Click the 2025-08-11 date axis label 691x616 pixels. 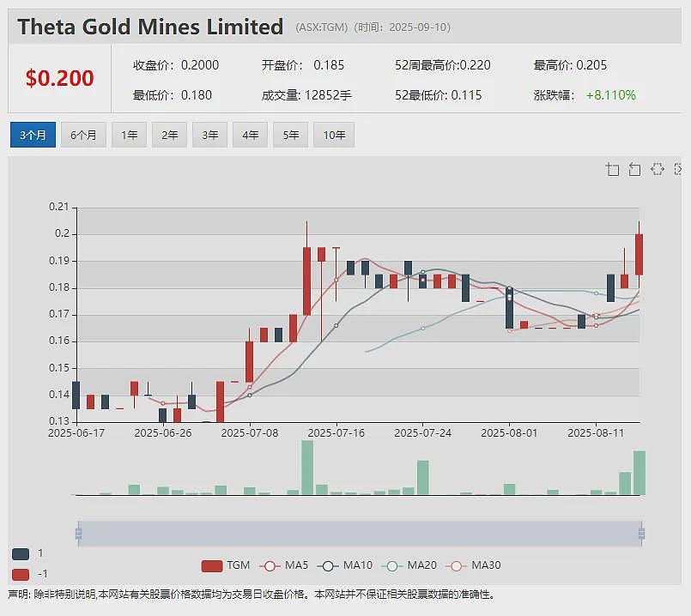596,432
